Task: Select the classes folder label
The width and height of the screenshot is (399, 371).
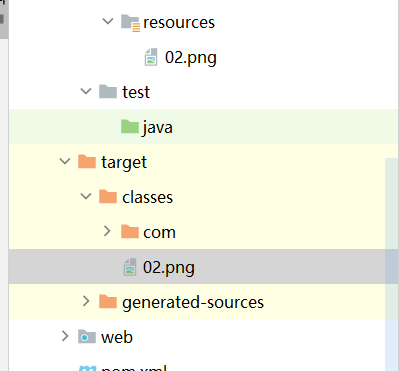Action: pyautogui.click(x=147, y=197)
